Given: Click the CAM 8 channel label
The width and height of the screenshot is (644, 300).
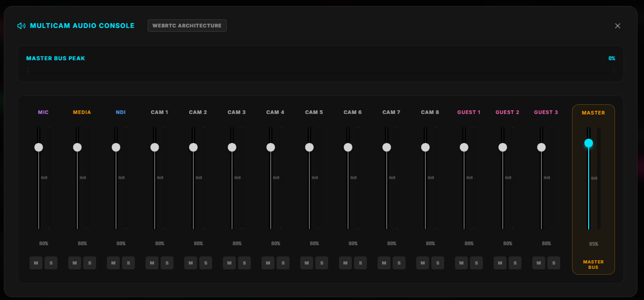Looking at the screenshot, I should tap(430, 112).
